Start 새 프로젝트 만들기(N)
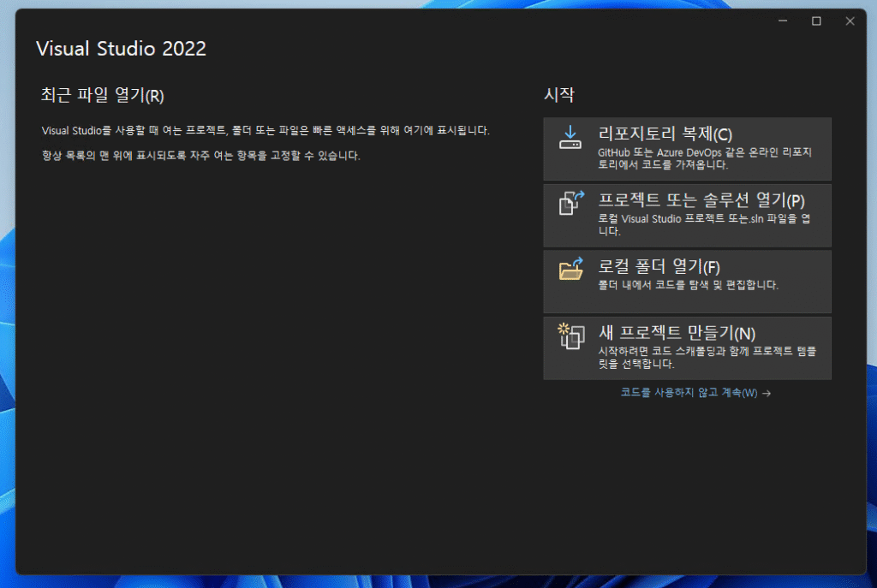 [677, 333]
